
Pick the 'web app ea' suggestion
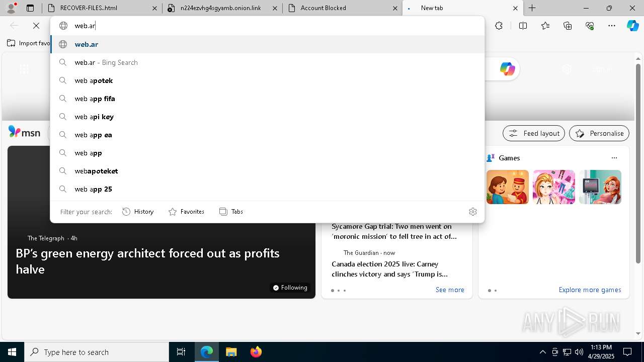coord(268,135)
